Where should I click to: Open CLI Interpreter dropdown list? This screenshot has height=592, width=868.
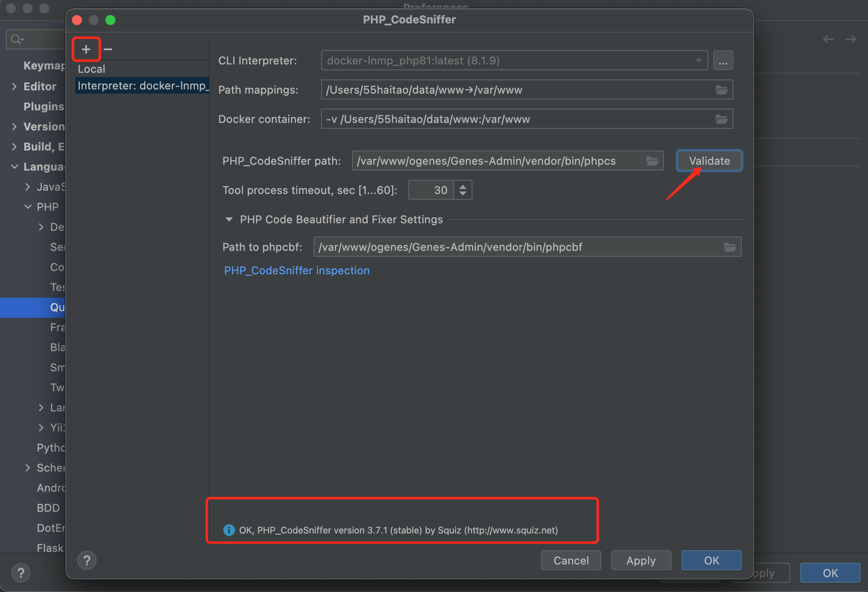tap(698, 61)
